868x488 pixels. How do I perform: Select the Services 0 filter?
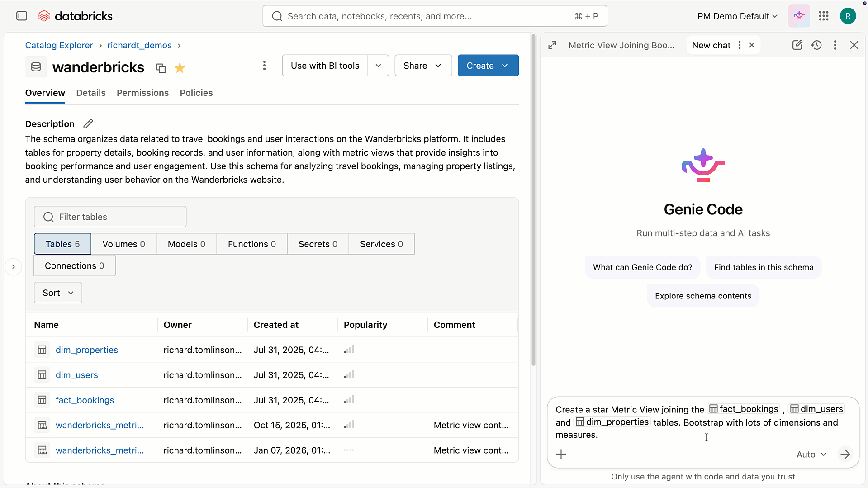pos(381,244)
